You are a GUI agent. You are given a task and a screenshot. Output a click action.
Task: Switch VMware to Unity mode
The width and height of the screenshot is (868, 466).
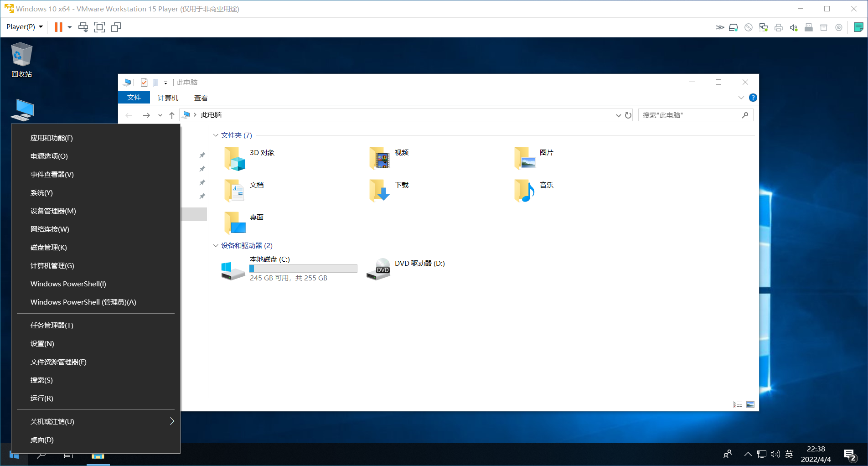(116, 27)
